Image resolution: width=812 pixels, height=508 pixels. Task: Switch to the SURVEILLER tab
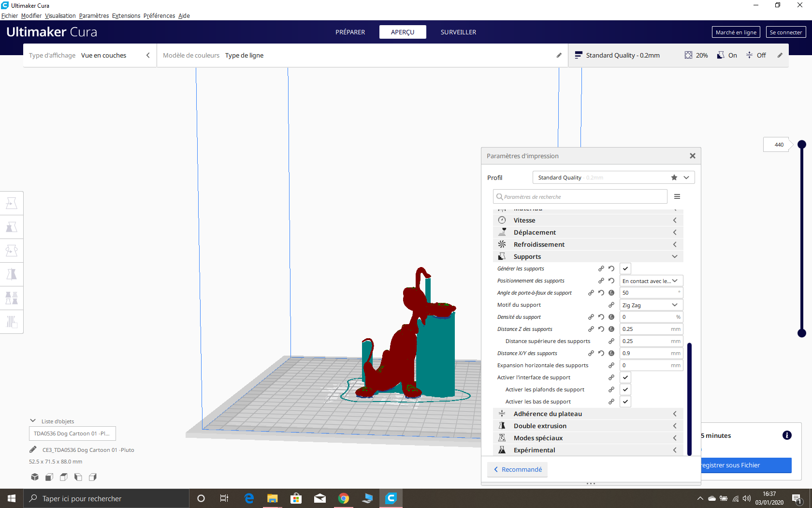[458, 32]
